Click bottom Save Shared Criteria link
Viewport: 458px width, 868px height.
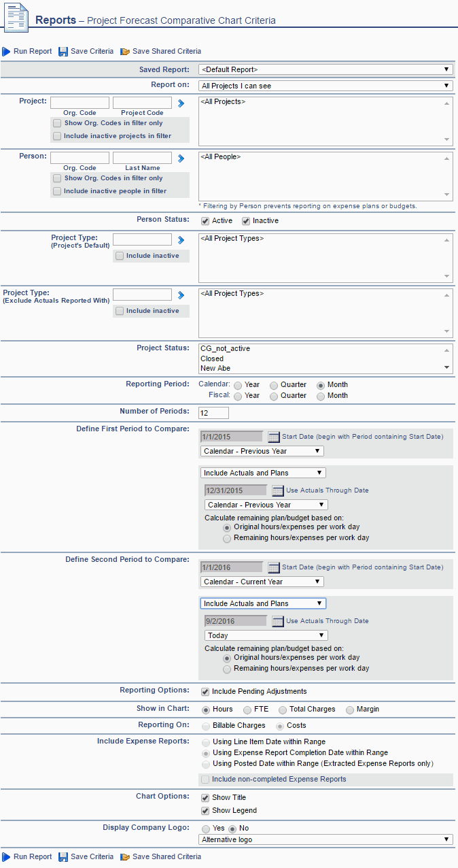tap(166, 857)
